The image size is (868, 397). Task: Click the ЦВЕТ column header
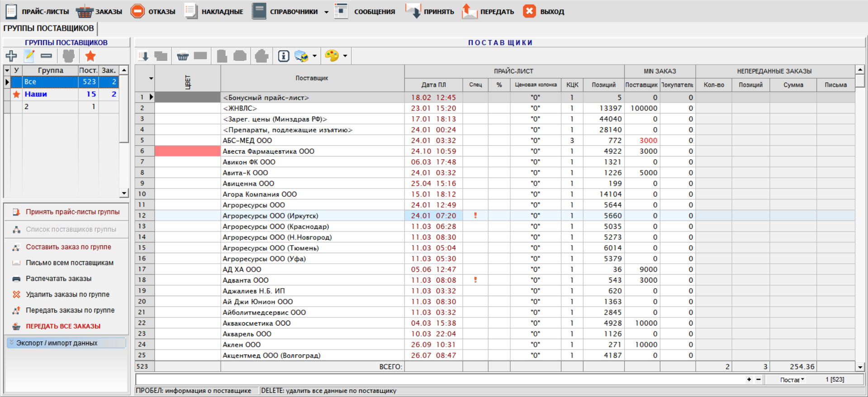[x=188, y=79]
